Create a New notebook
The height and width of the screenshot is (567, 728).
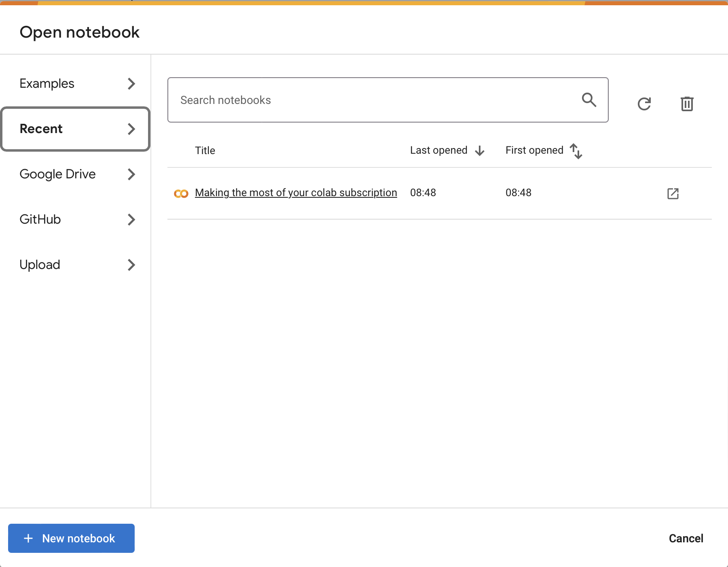pos(71,538)
